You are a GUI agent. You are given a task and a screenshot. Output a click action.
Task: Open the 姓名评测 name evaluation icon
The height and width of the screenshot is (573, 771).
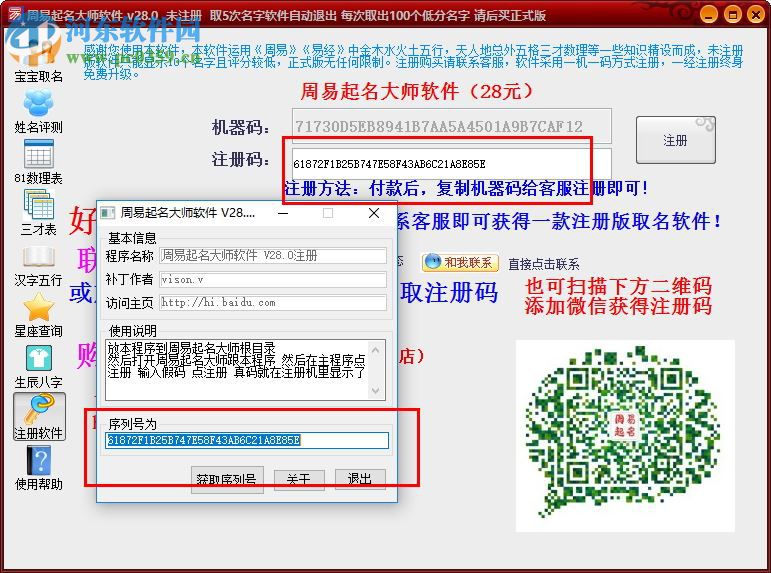point(38,112)
